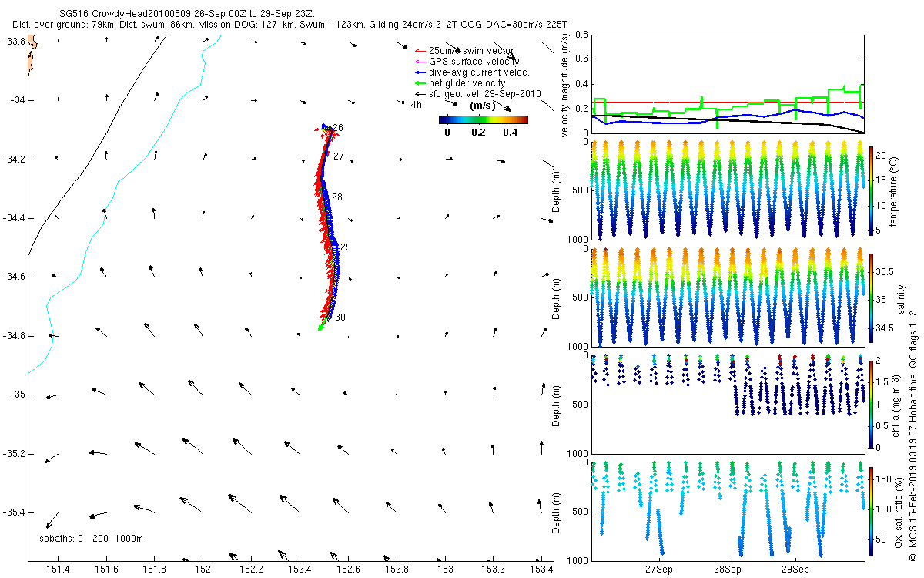The height and width of the screenshot is (578, 924).
Task: Click the magenta GPS surface velocity legend arrow
Action: (x=420, y=62)
